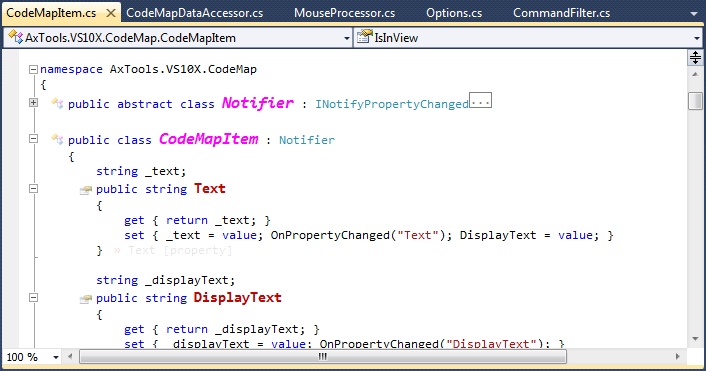Screen dimensions: 706x371
Task: Click the vertical scrollbar down arrow
Action: click(x=695, y=339)
